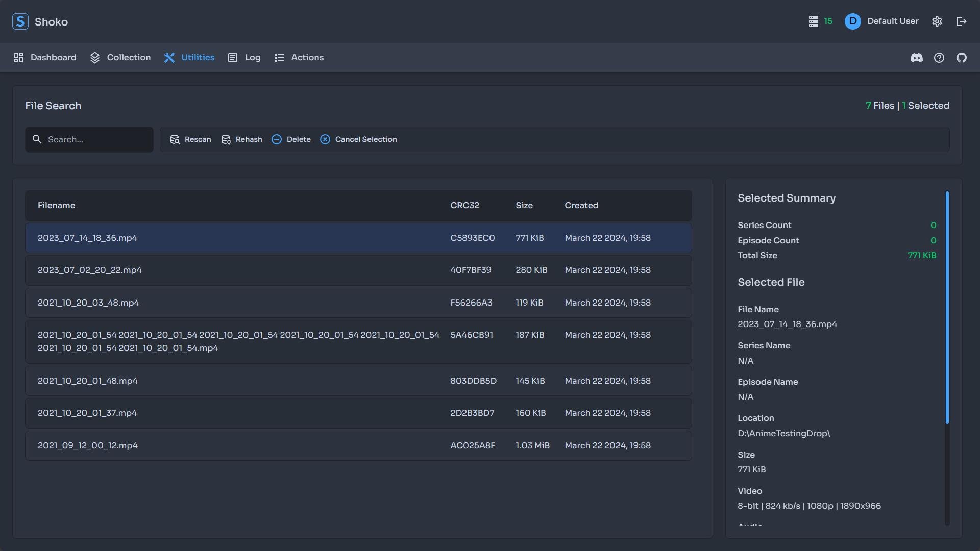Click the Video info 8-bit 824 kb/s text

click(809, 506)
